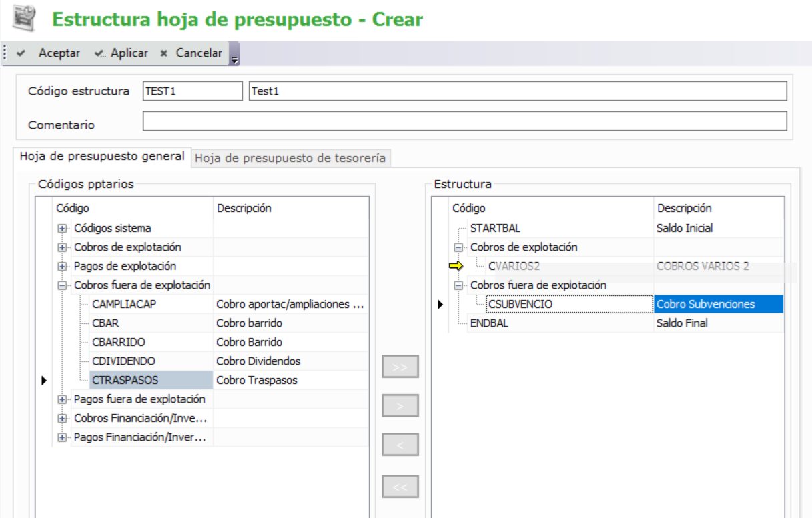Screen dimensions: 812x518
Task: Click the Código estructura field containing TEST1
Action: pyautogui.click(x=192, y=91)
